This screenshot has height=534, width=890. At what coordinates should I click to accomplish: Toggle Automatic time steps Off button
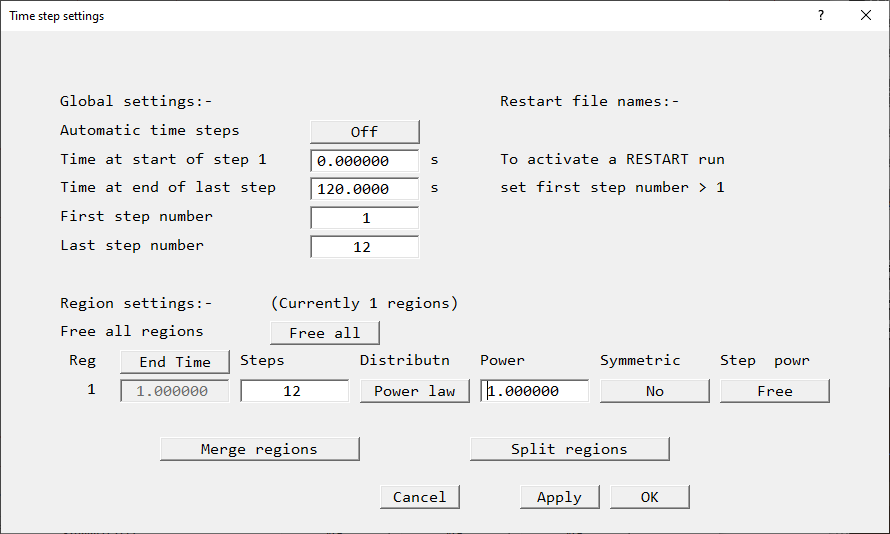coord(364,132)
